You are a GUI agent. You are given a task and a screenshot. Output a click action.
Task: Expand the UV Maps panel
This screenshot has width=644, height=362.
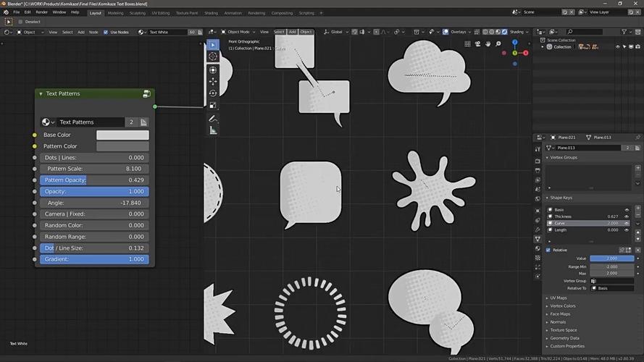tap(547, 298)
